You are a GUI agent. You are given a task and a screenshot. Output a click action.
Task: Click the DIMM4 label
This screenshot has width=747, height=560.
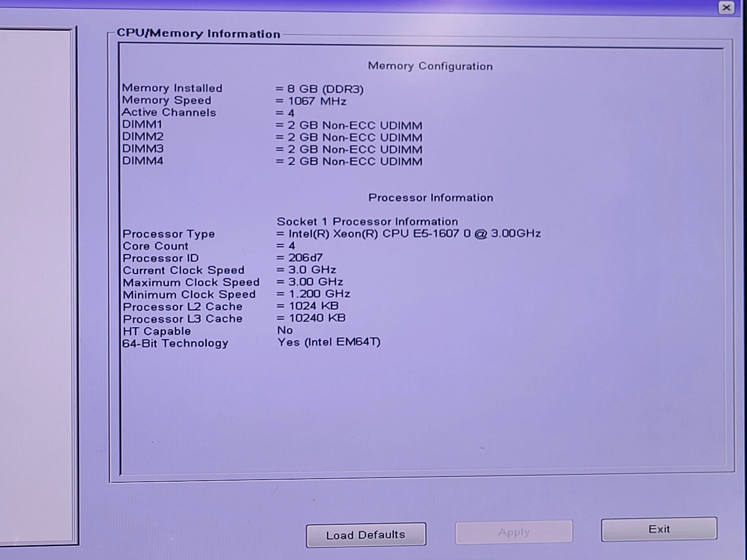[143, 161]
